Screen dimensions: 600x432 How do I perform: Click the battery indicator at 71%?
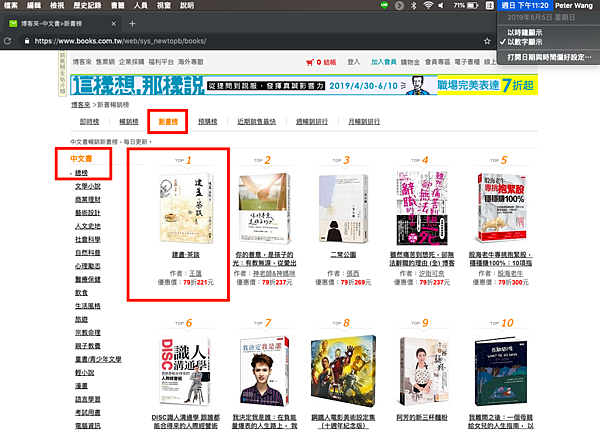(x=466, y=5)
